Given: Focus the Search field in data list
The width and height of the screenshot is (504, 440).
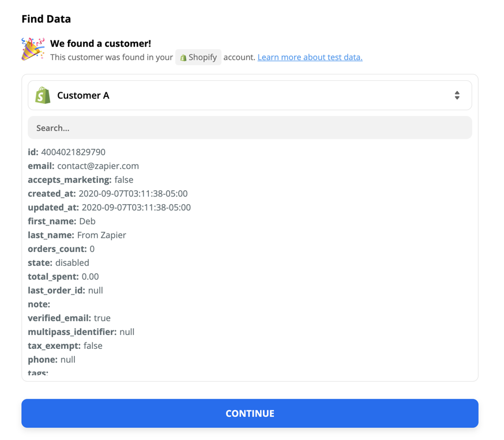Looking at the screenshot, I should tap(250, 128).
